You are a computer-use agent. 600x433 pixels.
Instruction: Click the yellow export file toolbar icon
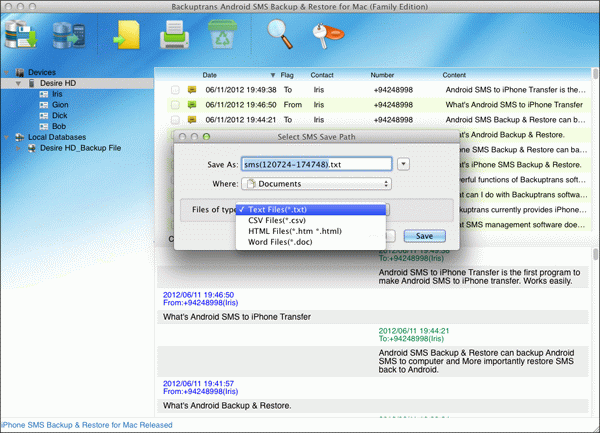127,35
